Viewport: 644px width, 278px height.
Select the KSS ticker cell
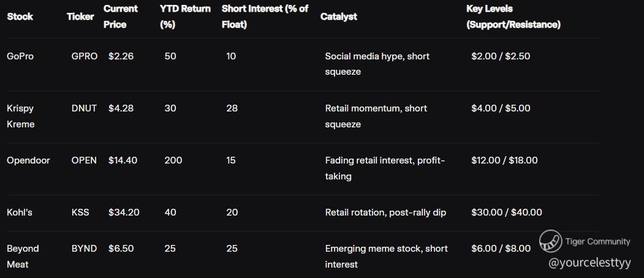[80, 212]
